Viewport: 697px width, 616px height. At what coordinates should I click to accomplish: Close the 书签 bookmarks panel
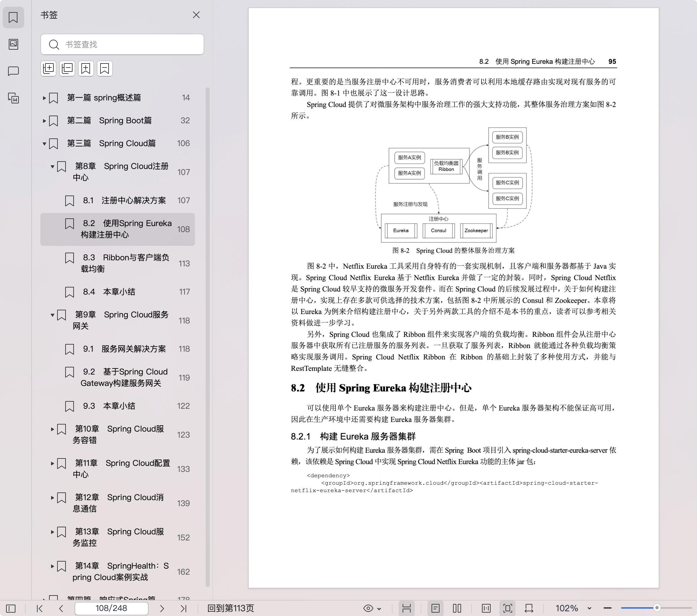(x=196, y=15)
